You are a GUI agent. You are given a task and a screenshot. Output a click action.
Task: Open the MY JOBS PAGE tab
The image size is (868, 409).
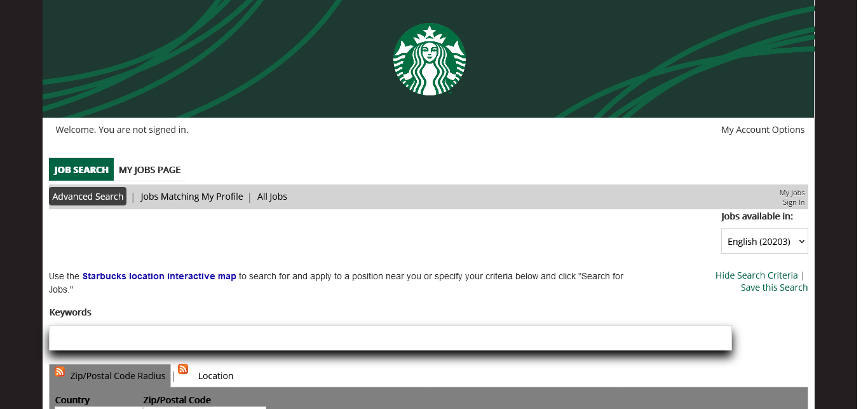tap(150, 170)
